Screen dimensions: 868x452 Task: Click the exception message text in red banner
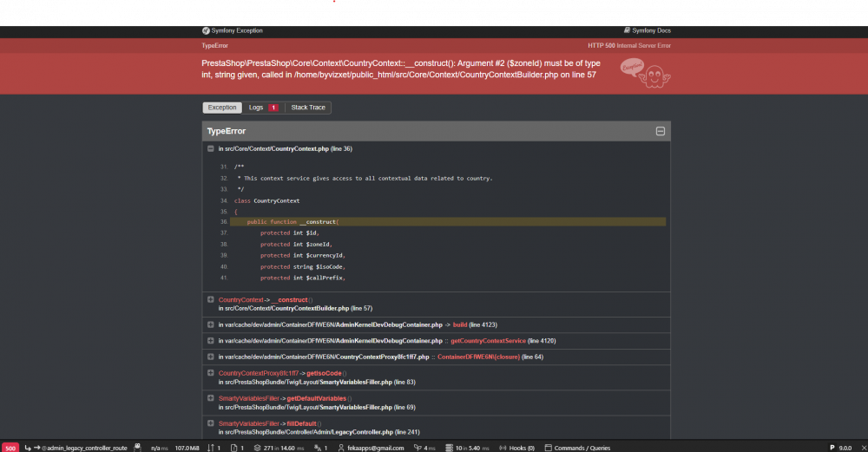tap(401, 69)
